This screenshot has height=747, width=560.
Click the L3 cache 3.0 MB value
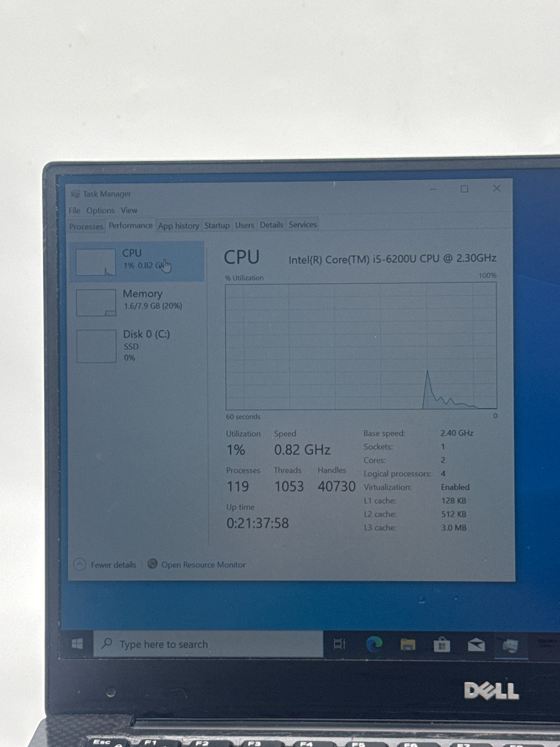coord(454,528)
